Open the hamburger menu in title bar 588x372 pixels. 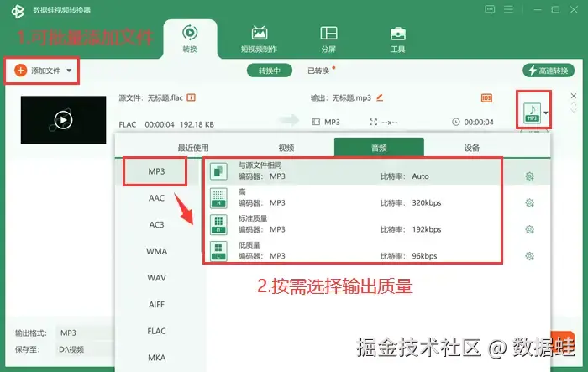tap(508, 9)
